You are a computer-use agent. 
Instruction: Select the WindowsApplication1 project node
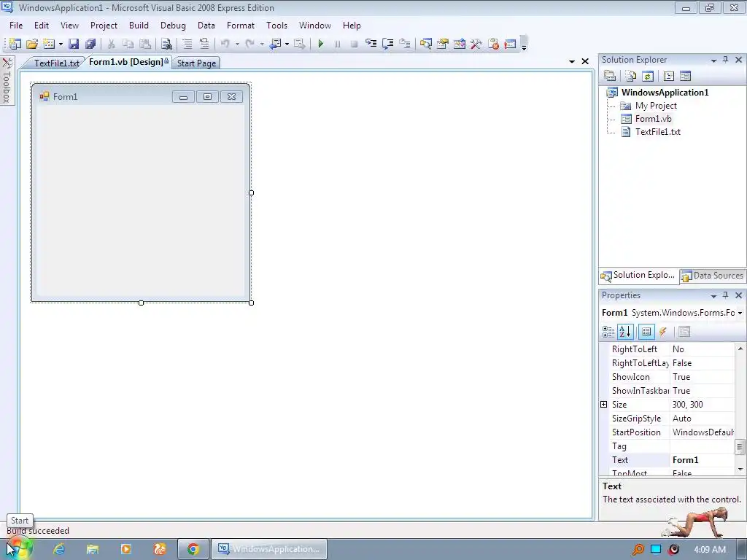(665, 93)
